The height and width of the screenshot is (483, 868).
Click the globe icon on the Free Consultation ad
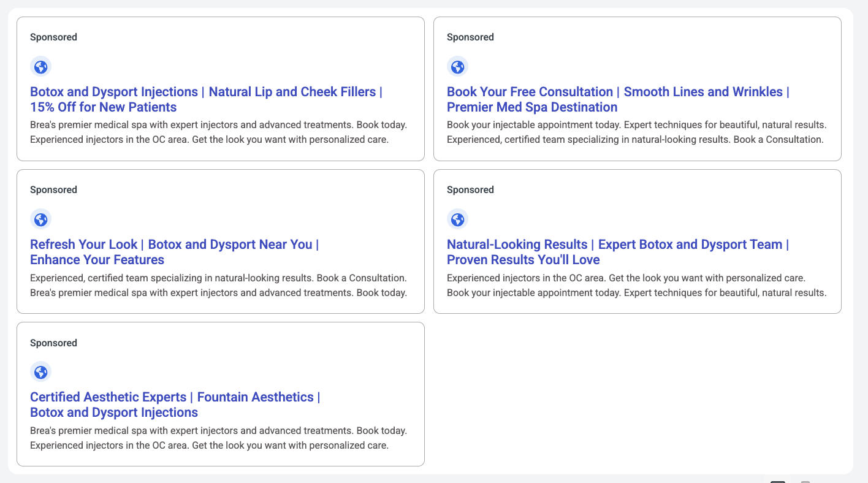pos(457,67)
